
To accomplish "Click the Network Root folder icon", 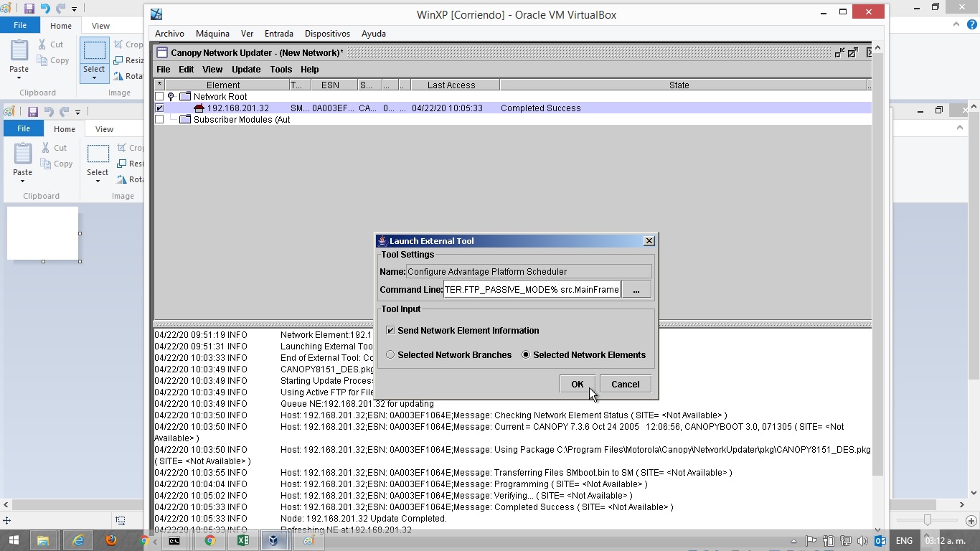I will [185, 97].
